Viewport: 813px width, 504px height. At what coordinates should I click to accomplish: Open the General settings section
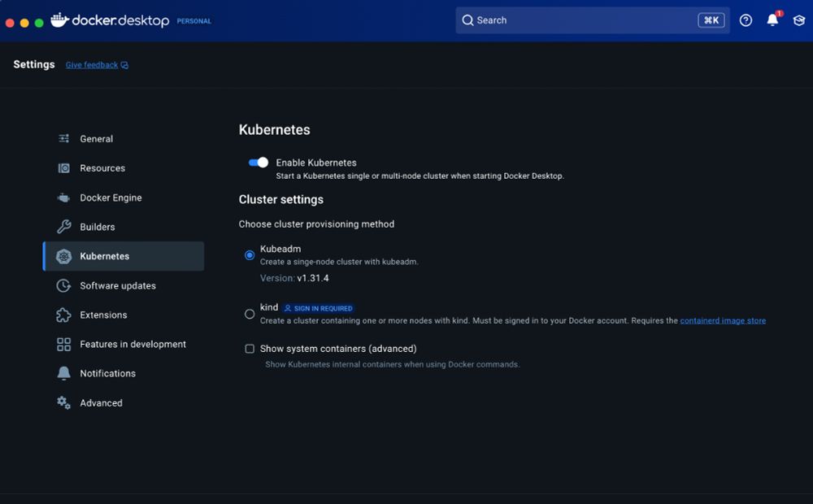click(x=124, y=138)
